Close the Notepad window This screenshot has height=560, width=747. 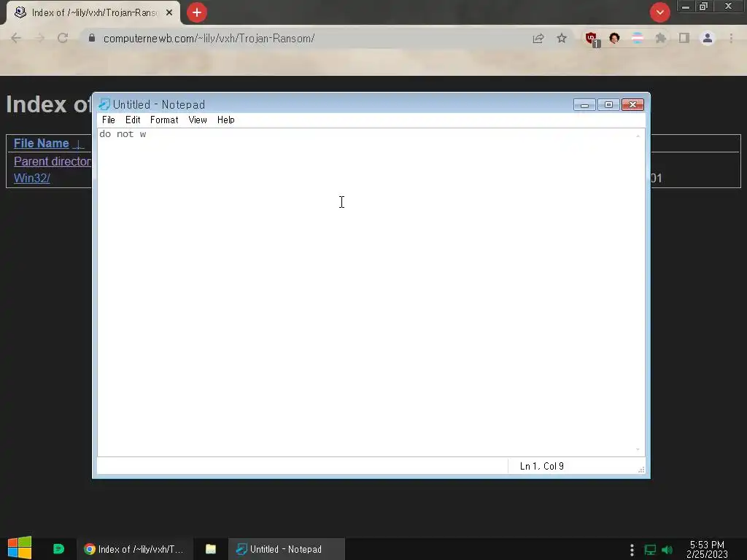tap(632, 105)
